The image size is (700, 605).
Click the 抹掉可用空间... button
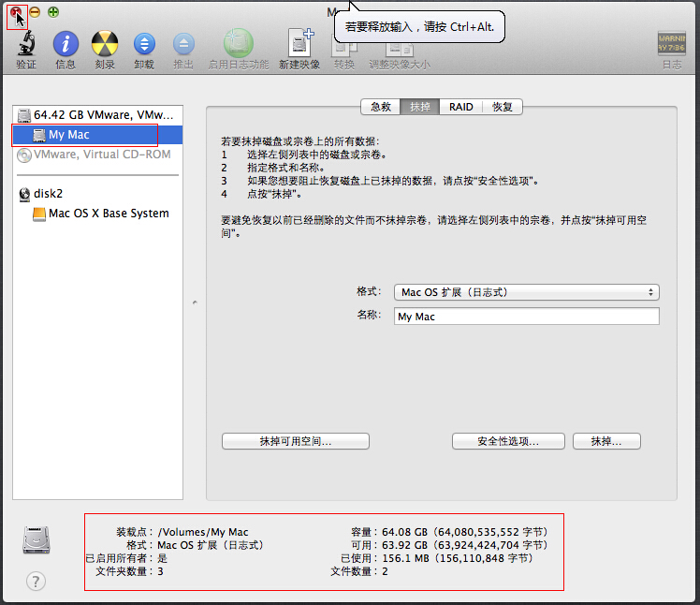point(296,441)
